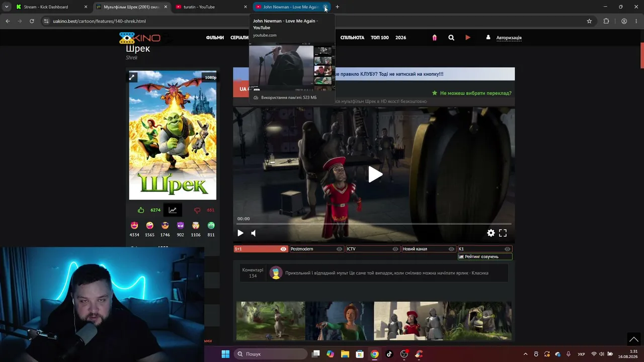
Task: Select the 1+1 voiceover option
Action: (x=261, y=249)
